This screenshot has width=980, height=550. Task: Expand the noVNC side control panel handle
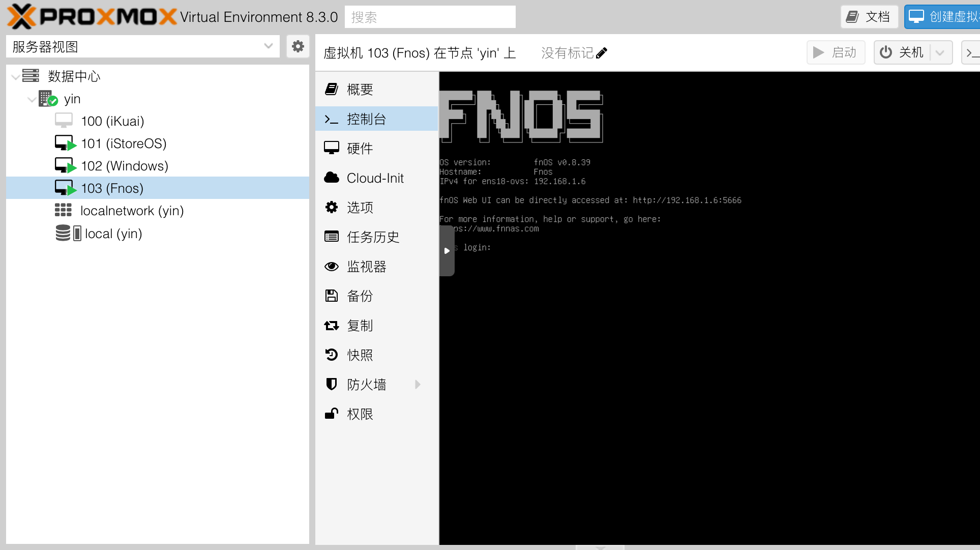pos(447,251)
